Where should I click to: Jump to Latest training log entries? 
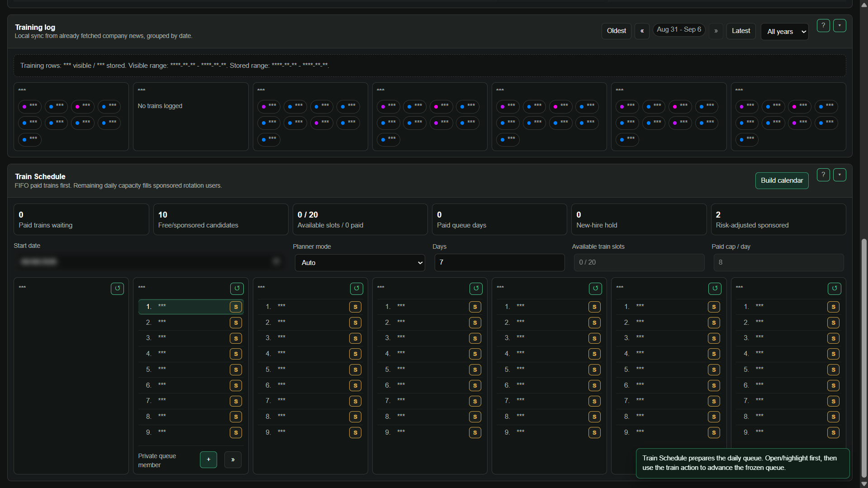(x=741, y=31)
